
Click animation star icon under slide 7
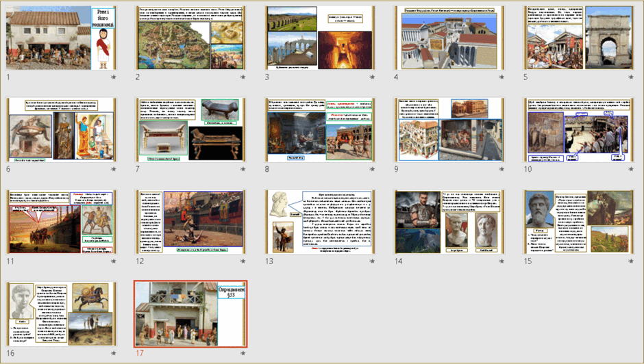pos(243,169)
